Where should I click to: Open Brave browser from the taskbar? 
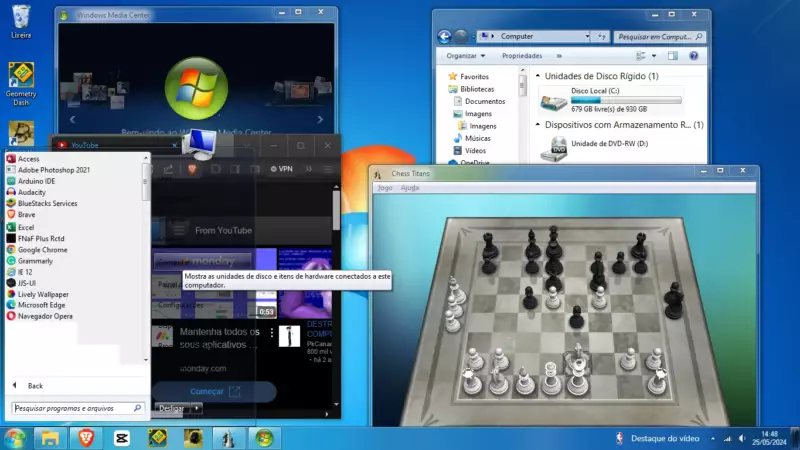(86, 438)
